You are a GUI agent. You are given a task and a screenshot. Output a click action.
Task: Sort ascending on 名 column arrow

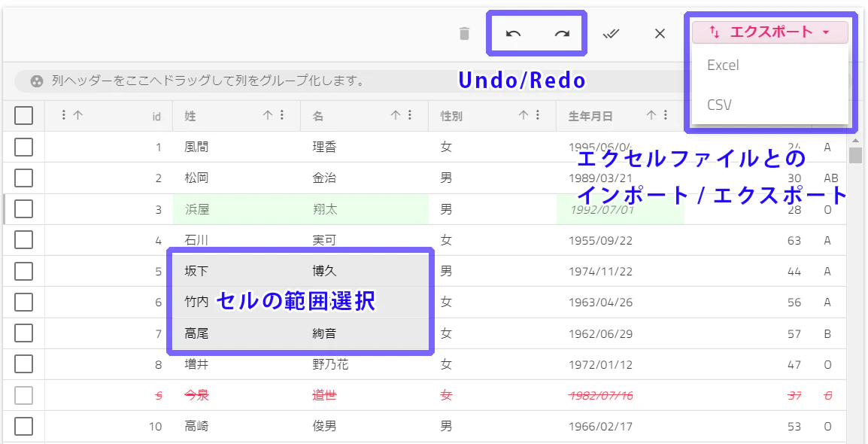point(396,115)
